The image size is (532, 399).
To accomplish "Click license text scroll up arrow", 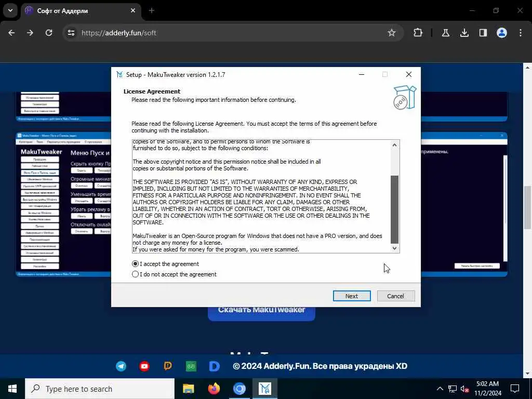I will click(x=394, y=145).
